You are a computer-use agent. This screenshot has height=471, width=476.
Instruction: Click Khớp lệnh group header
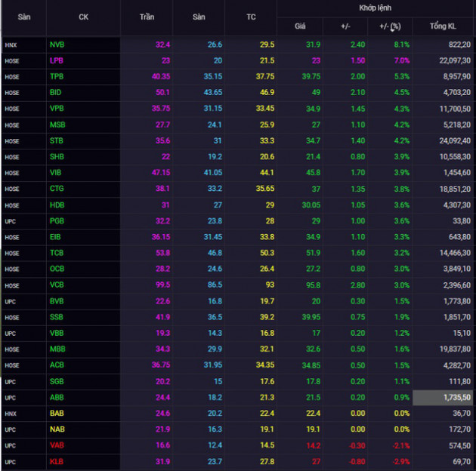click(x=376, y=8)
